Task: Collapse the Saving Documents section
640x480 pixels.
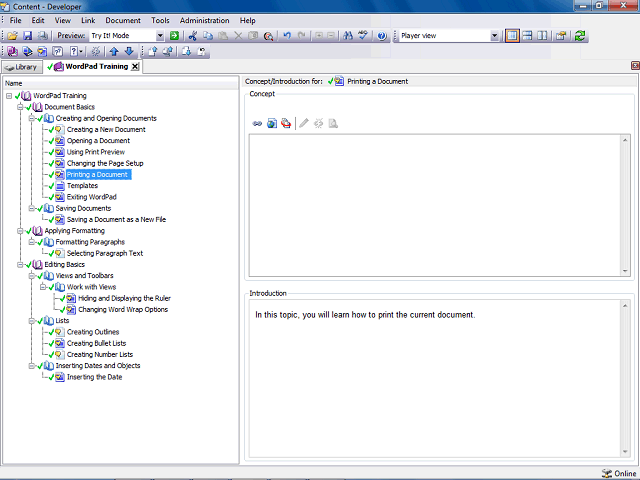Action: click(x=31, y=208)
